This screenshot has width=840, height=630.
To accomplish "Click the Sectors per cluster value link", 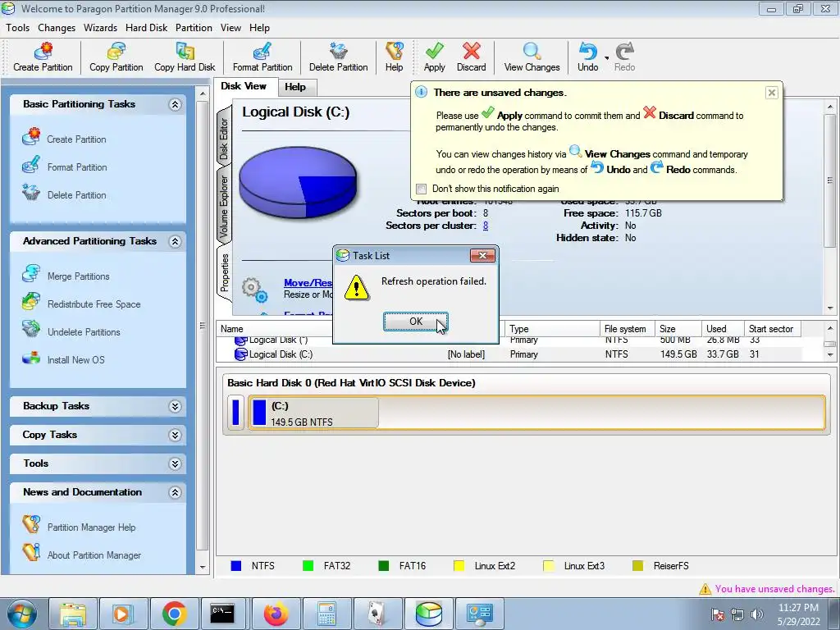I will click(x=486, y=226).
